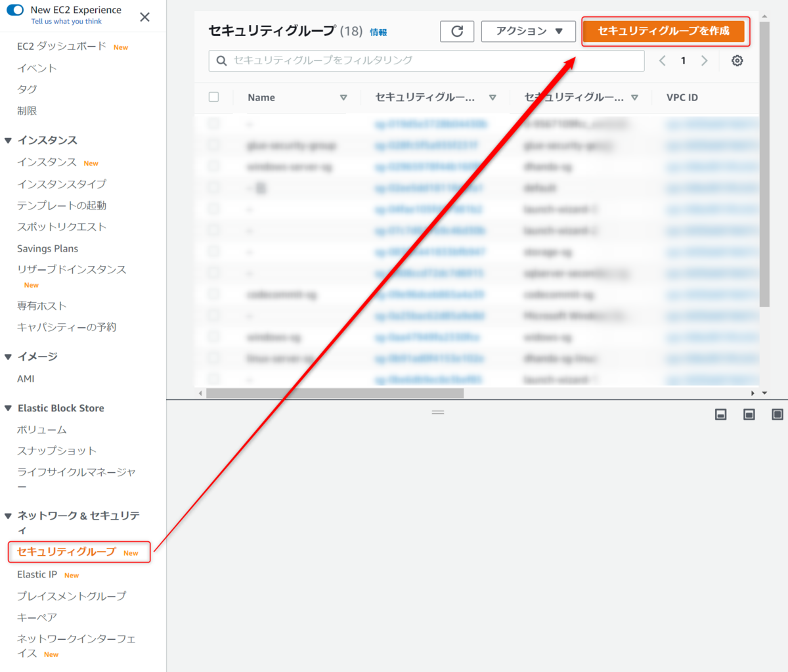Open インスタンスタイプ page
Viewport: 788px width, 672px height.
click(62, 184)
